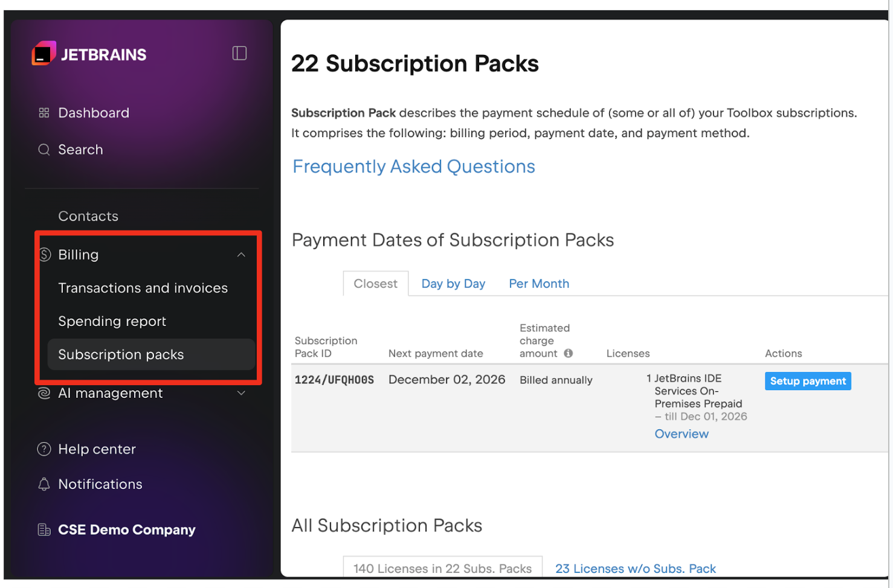This screenshot has height=588, width=893.
Task: Open the 23 Licenses w/o Subs. Pack tab
Action: 635,569
